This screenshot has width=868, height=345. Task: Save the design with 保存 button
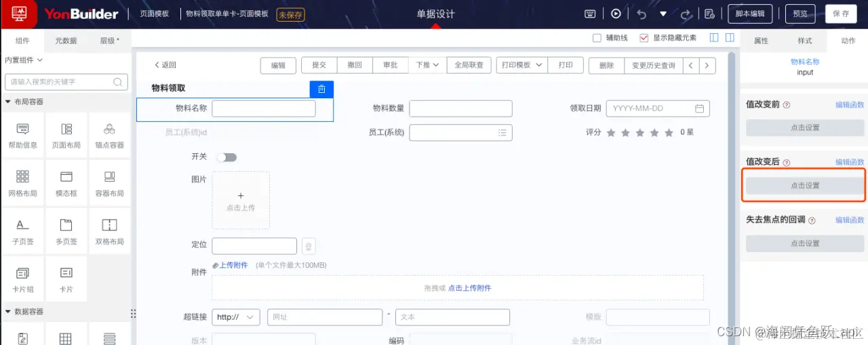(x=841, y=14)
